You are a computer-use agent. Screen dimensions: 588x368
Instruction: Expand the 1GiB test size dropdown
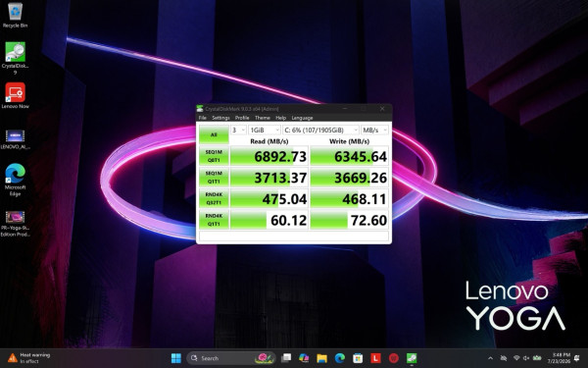[265, 130]
